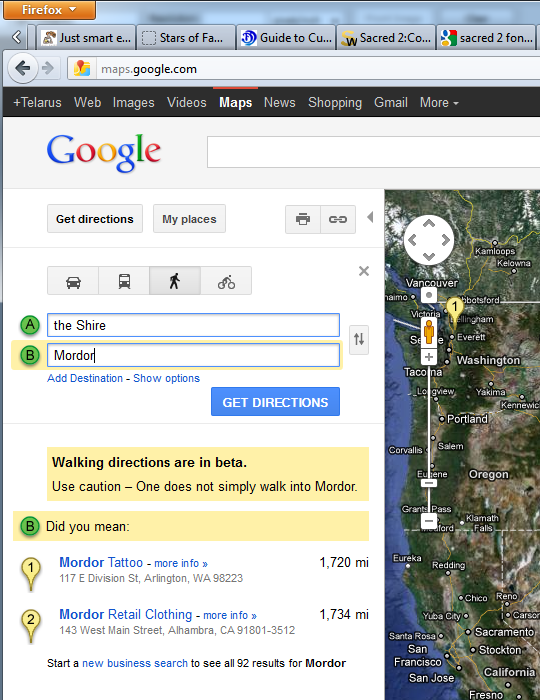
Task: Click the link chain icon
Action: pyautogui.click(x=338, y=219)
